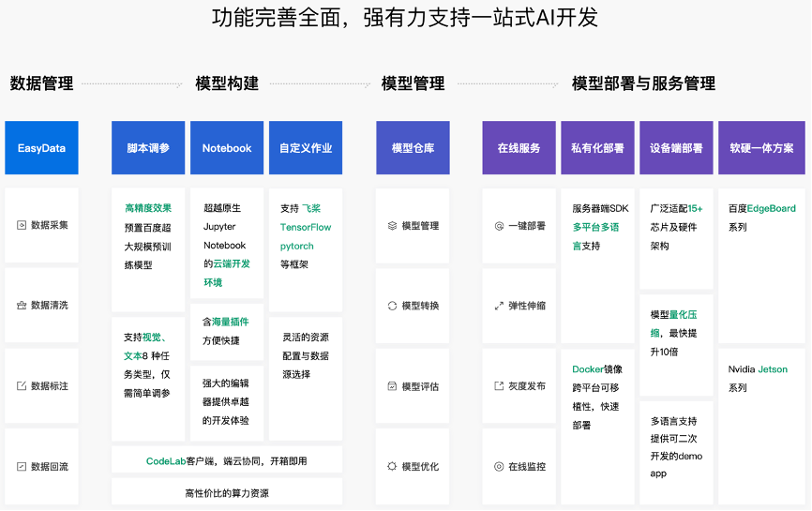Click the 灰度发布 share icon
The height and width of the screenshot is (511, 812).
tap(499, 385)
